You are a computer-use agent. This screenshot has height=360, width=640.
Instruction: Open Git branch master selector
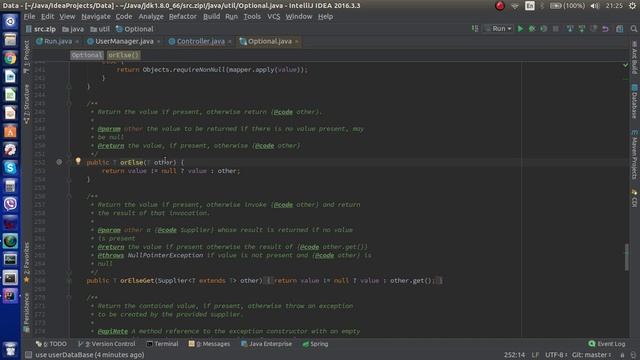coord(591,355)
